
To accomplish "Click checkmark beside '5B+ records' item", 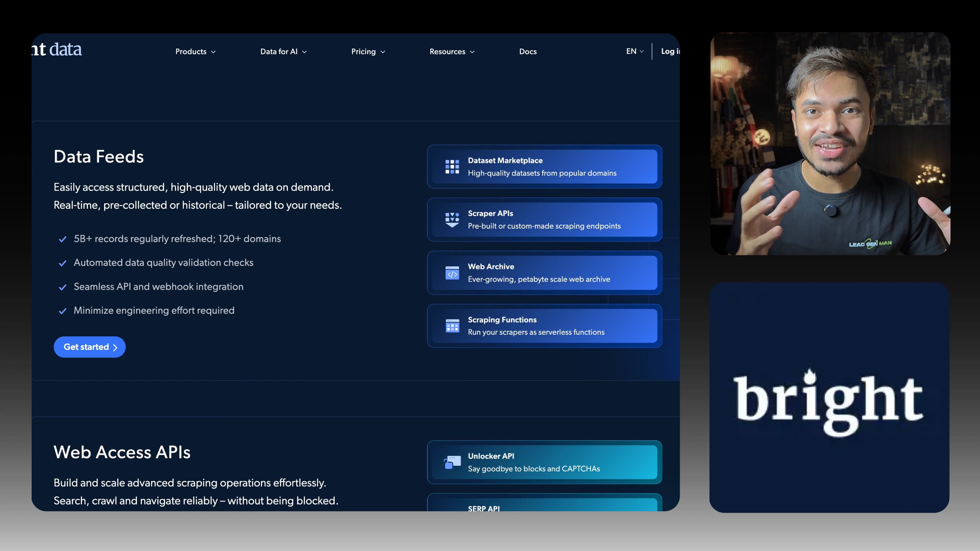I will pos(63,239).
